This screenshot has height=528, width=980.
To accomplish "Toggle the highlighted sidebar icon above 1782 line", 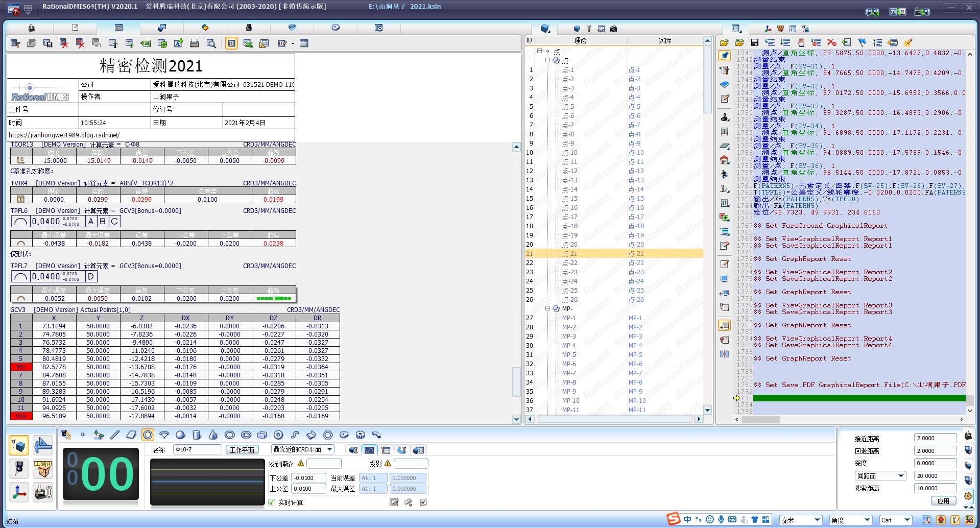I will point(724,325).
